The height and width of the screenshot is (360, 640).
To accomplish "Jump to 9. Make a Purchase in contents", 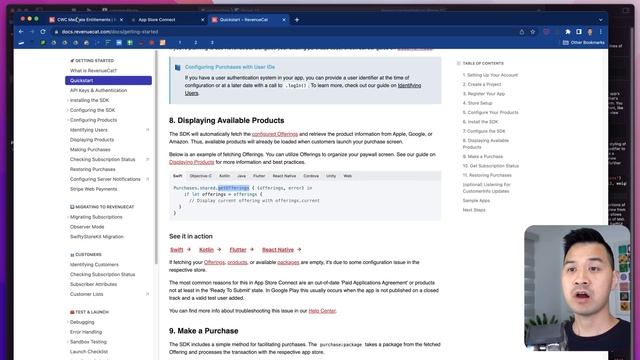I will pos(483,156).
